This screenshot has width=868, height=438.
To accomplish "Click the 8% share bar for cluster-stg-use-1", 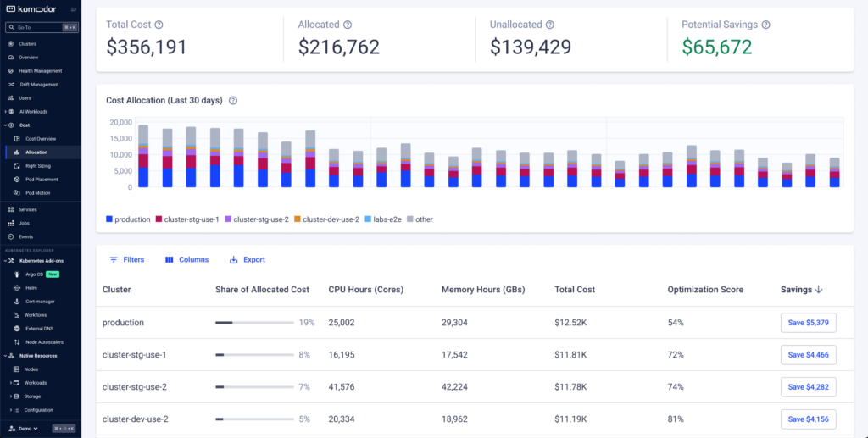I will [x=254, y=354].
